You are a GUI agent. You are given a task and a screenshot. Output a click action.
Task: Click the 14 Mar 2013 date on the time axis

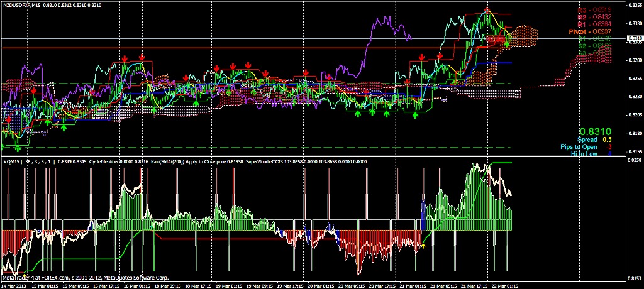(14, 285)
